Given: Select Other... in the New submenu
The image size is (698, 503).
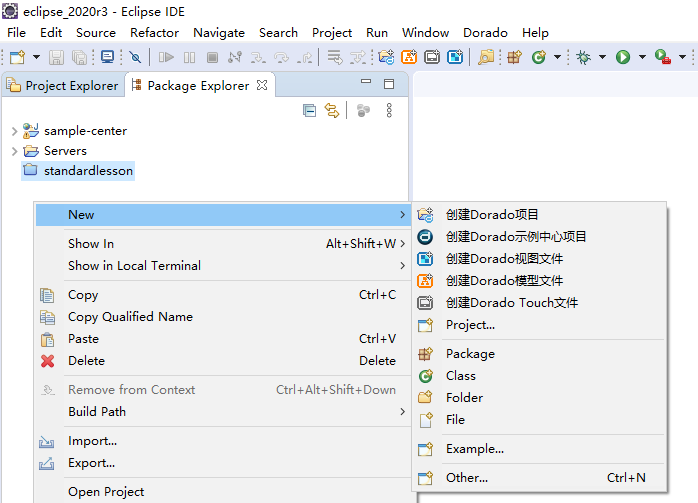Looking at the screenshot, I should point(539,478).
